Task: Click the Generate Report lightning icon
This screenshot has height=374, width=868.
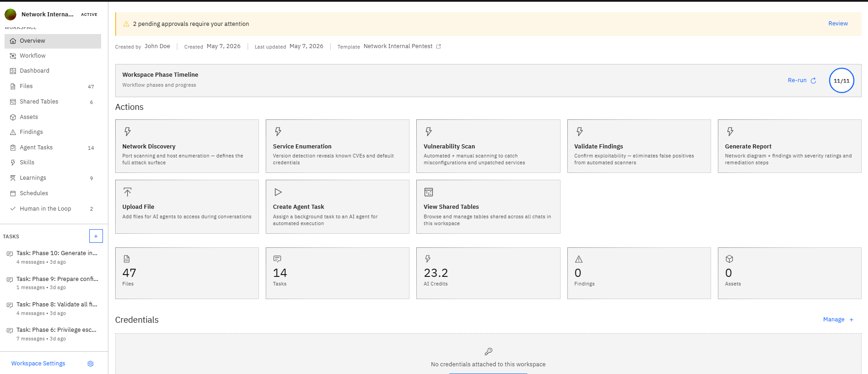Action: 730,132
